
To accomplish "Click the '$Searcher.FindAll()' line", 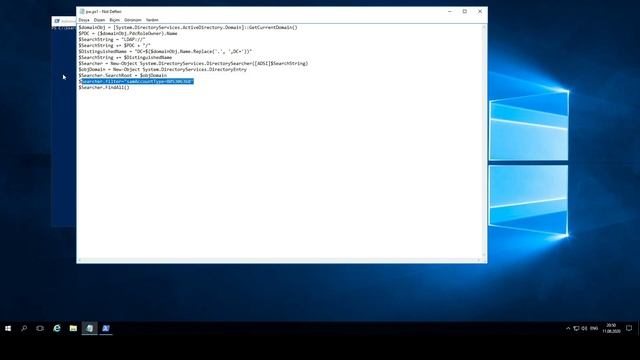I will click(x=104, y=87).
